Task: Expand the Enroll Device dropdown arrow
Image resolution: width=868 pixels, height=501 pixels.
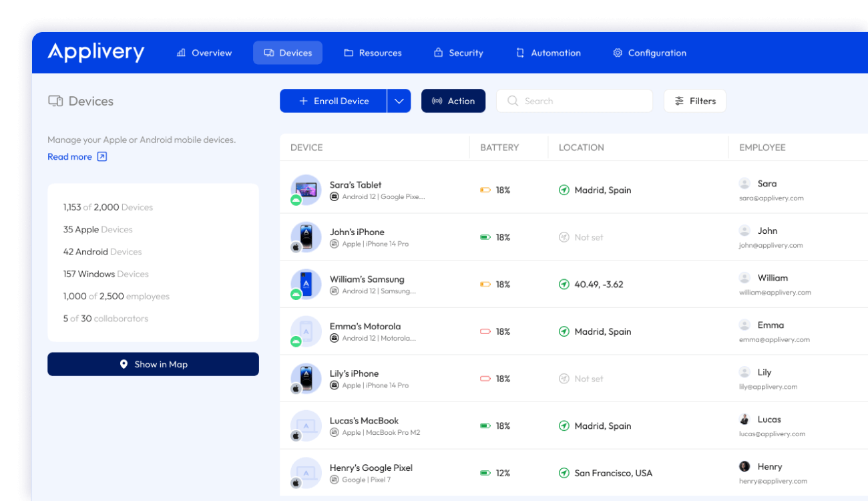Action: click(x=399, y=101)
